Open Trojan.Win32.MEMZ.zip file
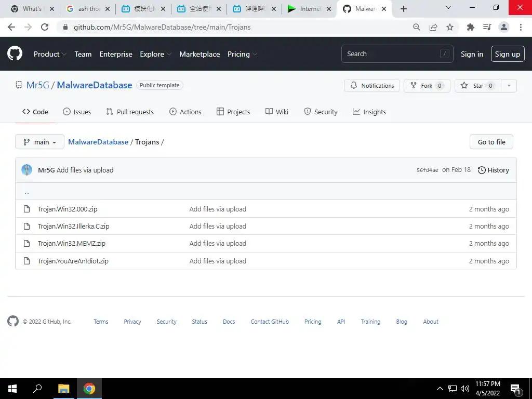This screenshot has height=399, width=532. [72, 243]
